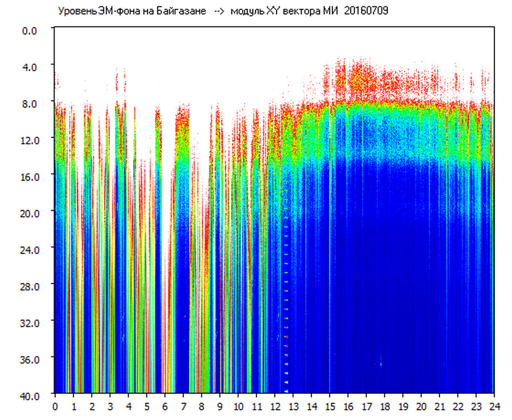
Task: Click the arrow symbol in the chart title
Action: coord(220,11)
